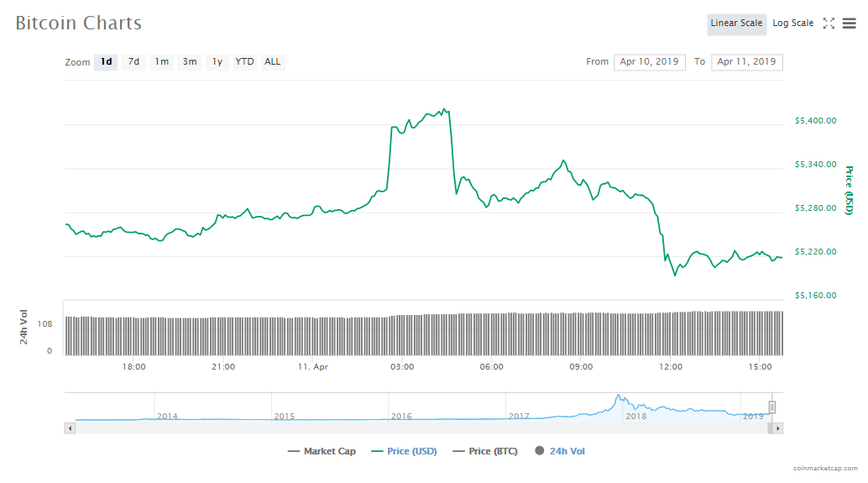
Task: Set zoom to 3m
Action: (190, 62)
